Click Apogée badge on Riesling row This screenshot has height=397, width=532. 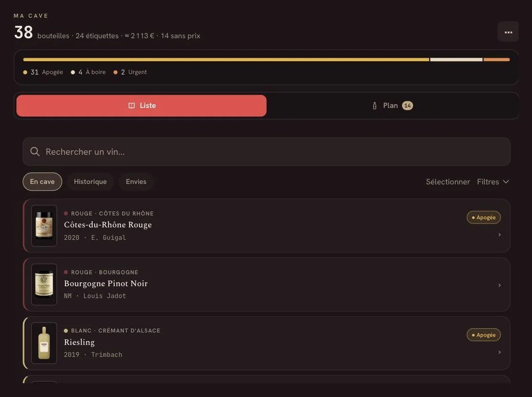click(x=484, y=335)
